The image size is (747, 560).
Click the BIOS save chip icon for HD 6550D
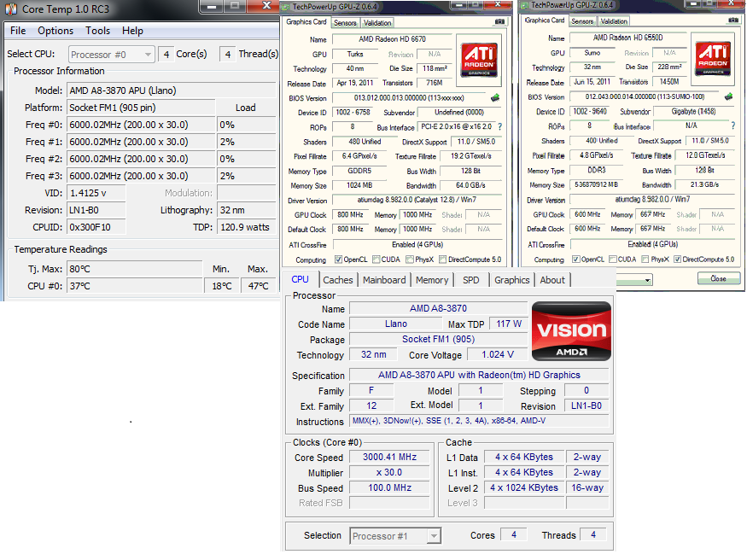[728, 98]
